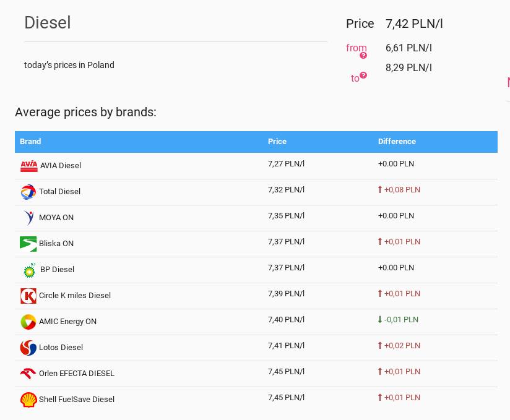Click the AVIA brand logo
510x420 pixels.
(x=29, y=166)
